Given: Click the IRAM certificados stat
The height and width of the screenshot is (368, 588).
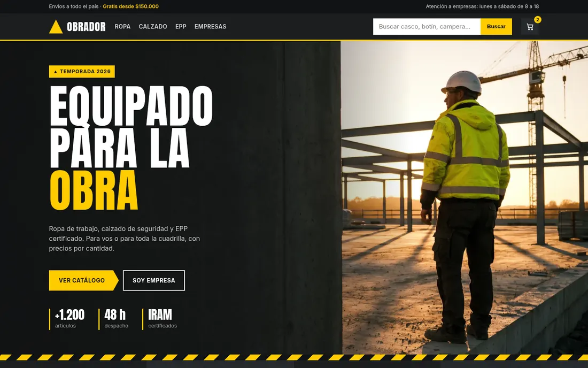Looking at the screenshot, I should 160,319.
